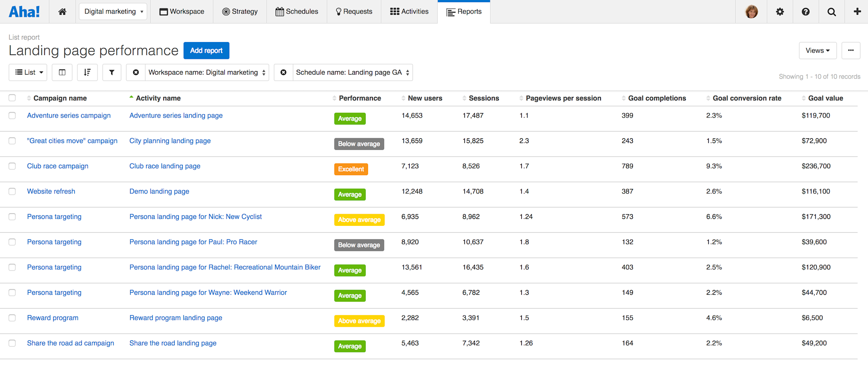Remove the Schedule name filter

click(283, 72)
